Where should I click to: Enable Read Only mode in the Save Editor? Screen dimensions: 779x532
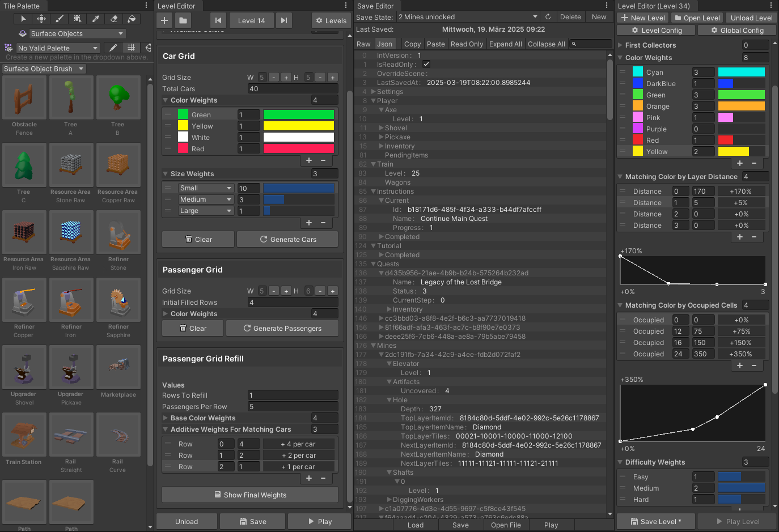[467, 44]
